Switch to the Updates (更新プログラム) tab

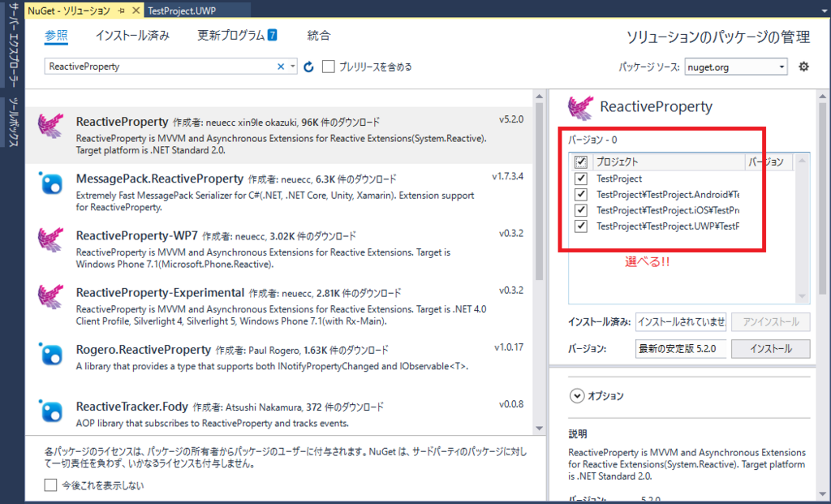point(231,36)
